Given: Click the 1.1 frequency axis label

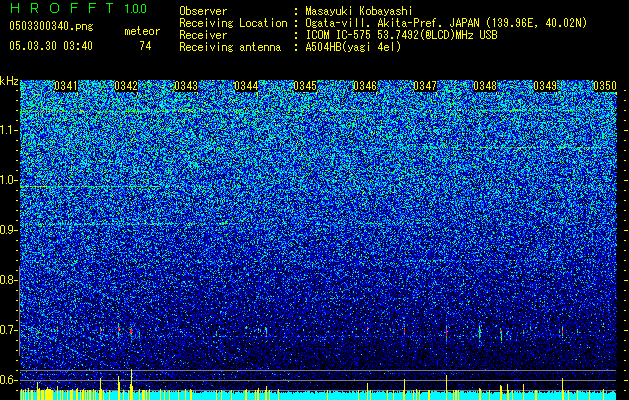Looking at the screenshot, I should 9,130.
